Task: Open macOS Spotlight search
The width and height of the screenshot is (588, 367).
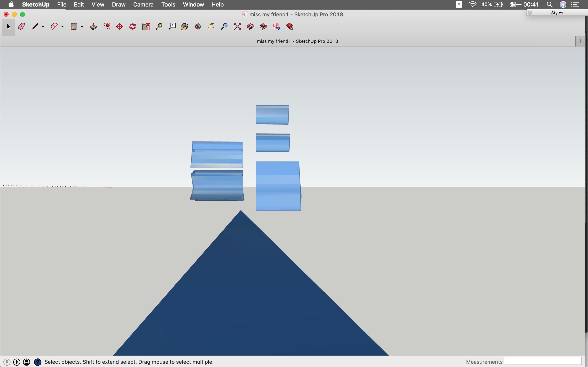Action: coord(550,4)
